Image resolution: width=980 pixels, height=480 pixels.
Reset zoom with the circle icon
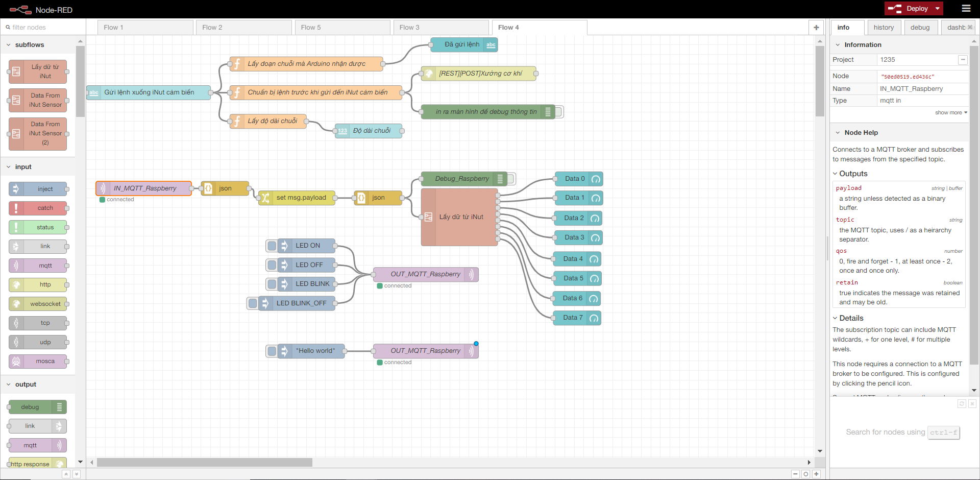805,474
